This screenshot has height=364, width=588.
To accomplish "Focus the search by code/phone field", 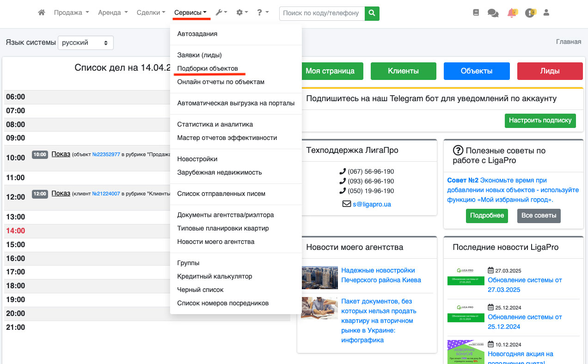I will click(x=322, y=13).
